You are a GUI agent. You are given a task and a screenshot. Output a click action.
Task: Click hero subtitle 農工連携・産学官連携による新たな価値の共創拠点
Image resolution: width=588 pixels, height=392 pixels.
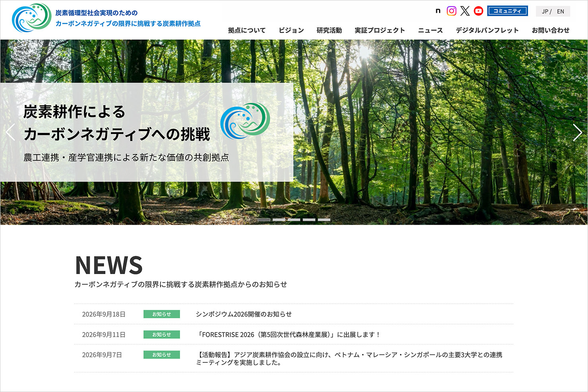(x=126, y=158)
